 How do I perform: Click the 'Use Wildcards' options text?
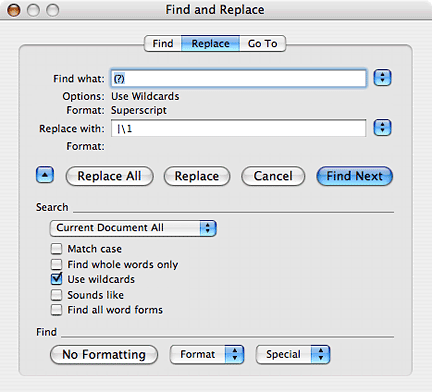point(145,96)
